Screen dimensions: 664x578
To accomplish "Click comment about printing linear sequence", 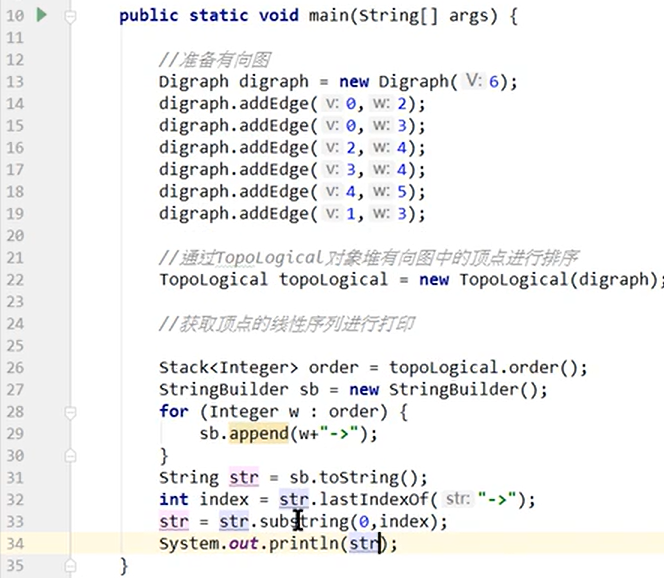I will click(x=287, y=324).
